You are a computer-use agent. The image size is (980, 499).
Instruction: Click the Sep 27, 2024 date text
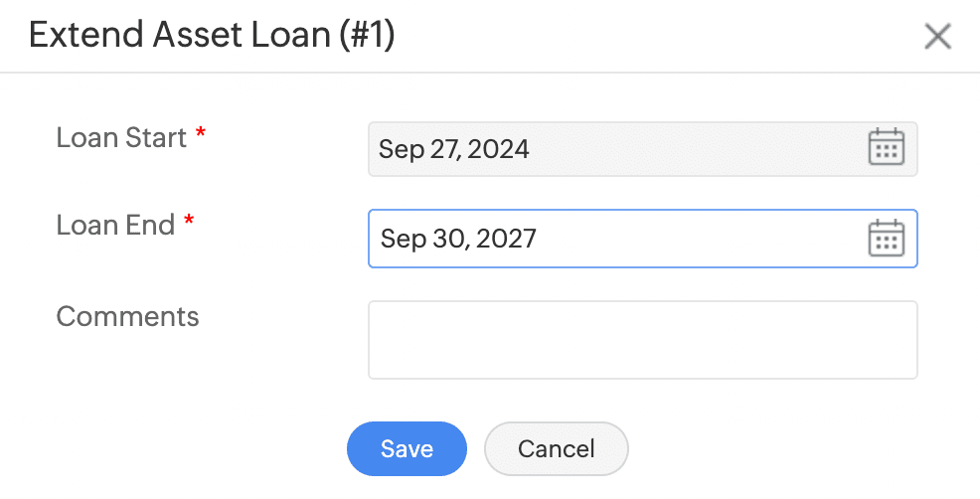click(453, 150)
